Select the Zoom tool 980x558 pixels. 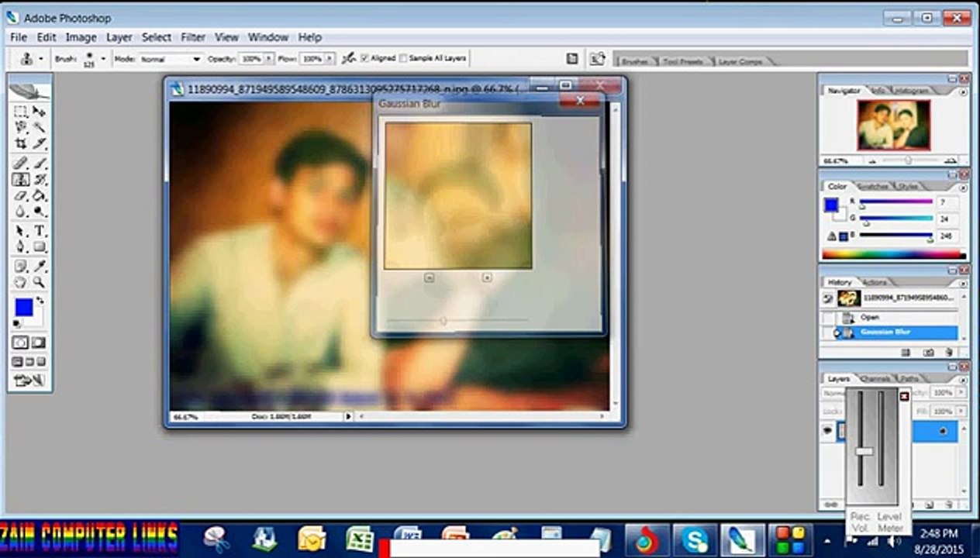click(x=39, y=283)
